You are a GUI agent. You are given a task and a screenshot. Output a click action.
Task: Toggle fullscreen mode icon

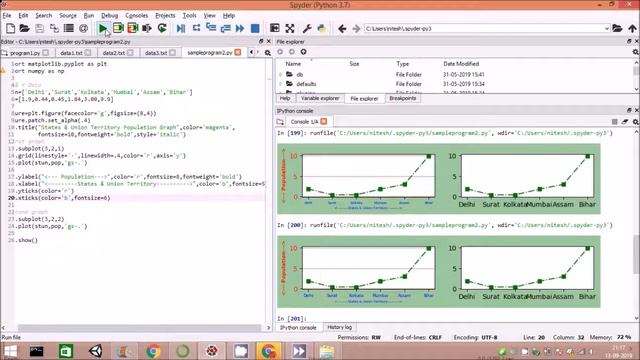[x=290, y=28]
